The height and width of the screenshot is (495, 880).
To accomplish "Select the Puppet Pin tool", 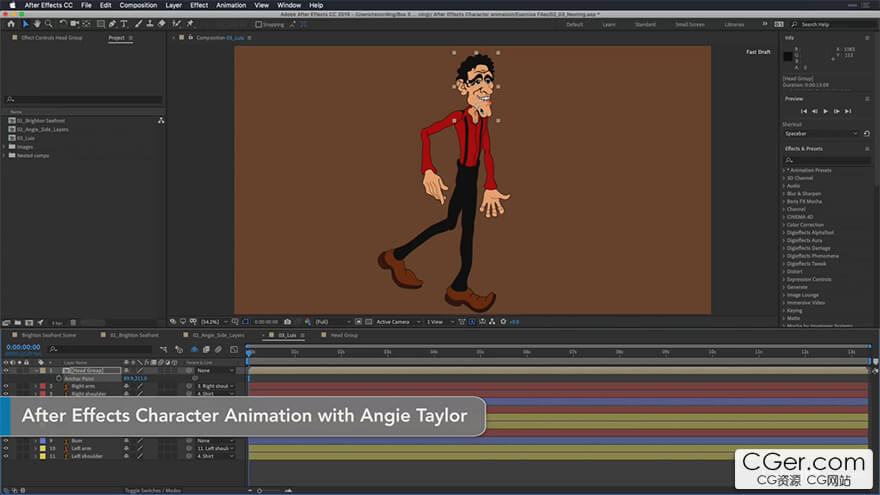I will pyautogui.click(x=190, y=24).
